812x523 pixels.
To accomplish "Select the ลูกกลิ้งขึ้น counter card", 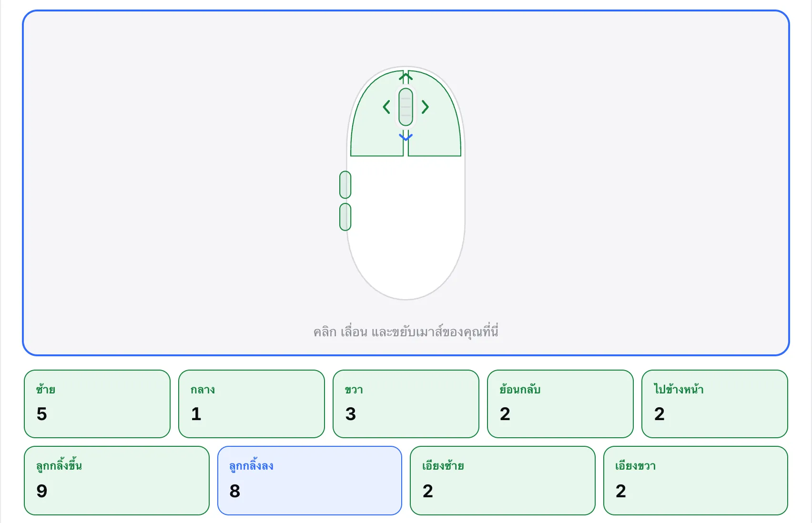I will pyautogui.click(x=117, y=481).
